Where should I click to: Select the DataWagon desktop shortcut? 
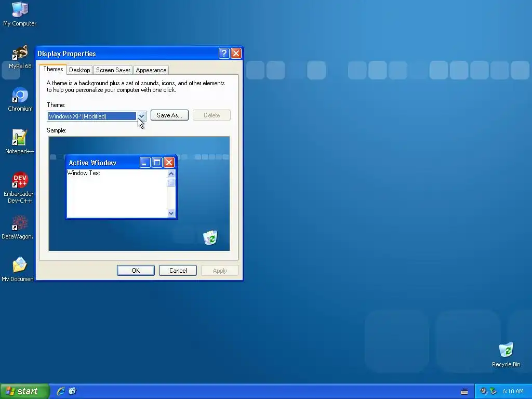[x=18, y=228]
